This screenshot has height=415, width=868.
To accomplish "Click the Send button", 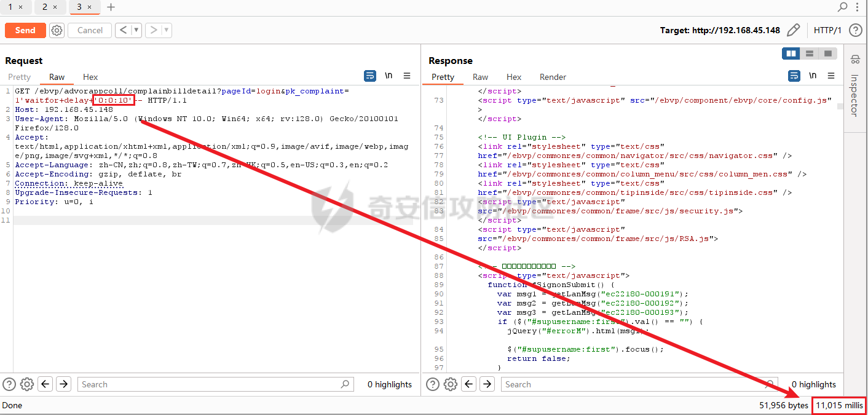I will (25, 30).
